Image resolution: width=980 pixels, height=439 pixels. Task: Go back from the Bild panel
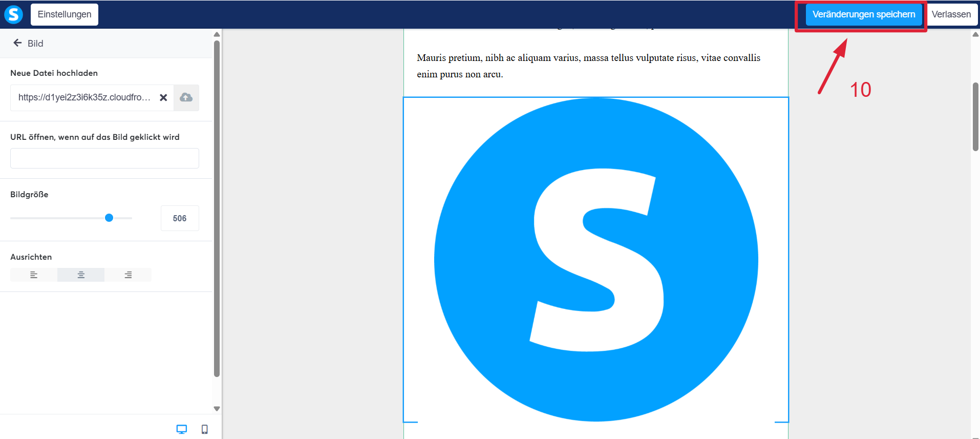[x=17, y=43]
